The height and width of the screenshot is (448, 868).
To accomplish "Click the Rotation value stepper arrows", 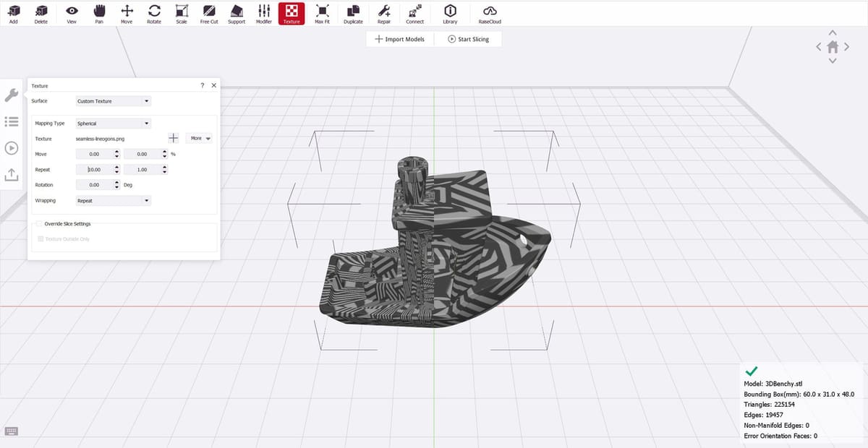I will tap(117, 185).
